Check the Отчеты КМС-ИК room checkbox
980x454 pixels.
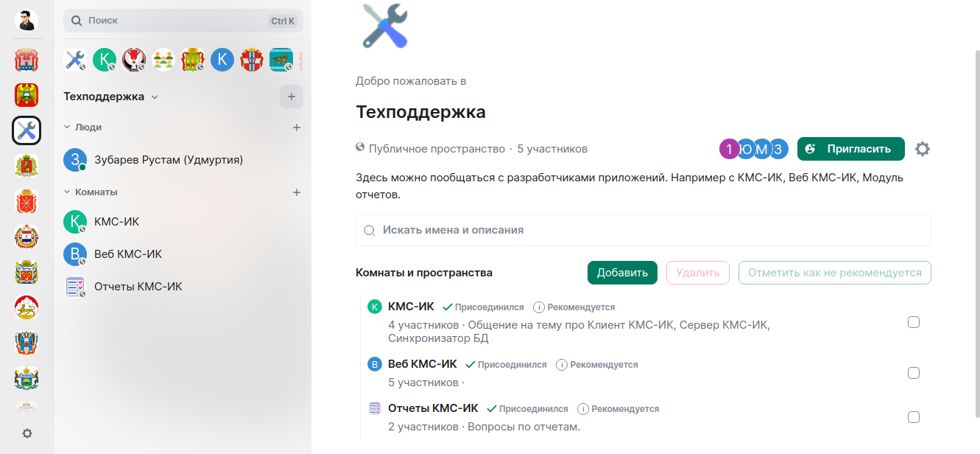[914, 417]
